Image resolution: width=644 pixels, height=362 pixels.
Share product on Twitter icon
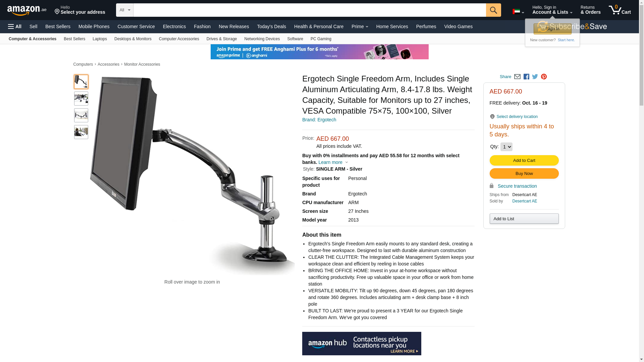coord(535,77)
